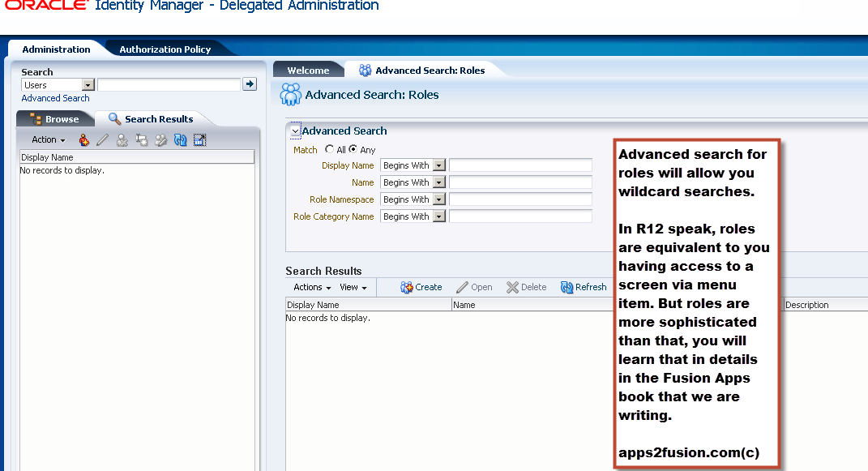Click the reset password icon in left toolbar
Image resolution: width=868 pixels, height=471 pixels.
pos(142,140)
